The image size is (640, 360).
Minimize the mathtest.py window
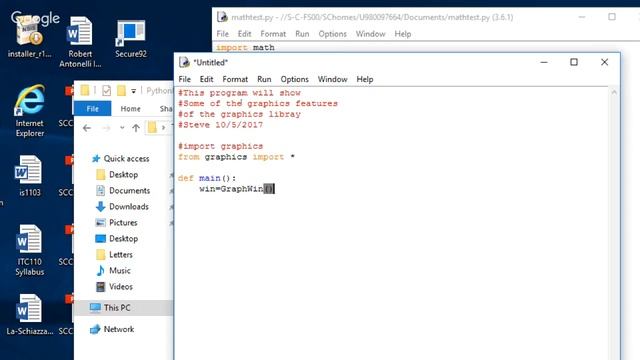[582, 17]
